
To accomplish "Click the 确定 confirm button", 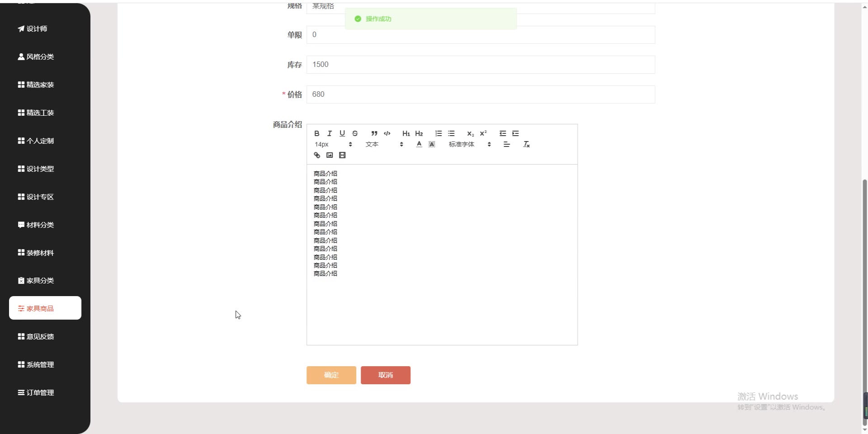I will click(x=331, y=375).
